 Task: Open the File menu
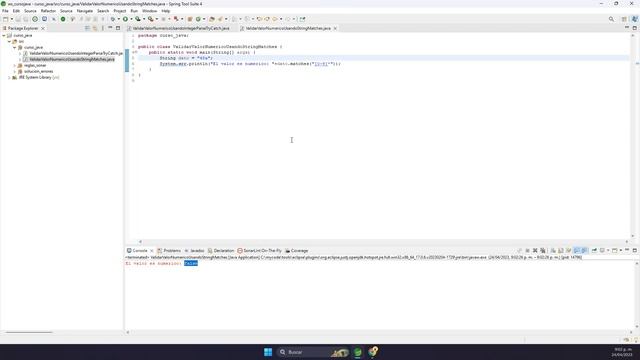point(5,11)
